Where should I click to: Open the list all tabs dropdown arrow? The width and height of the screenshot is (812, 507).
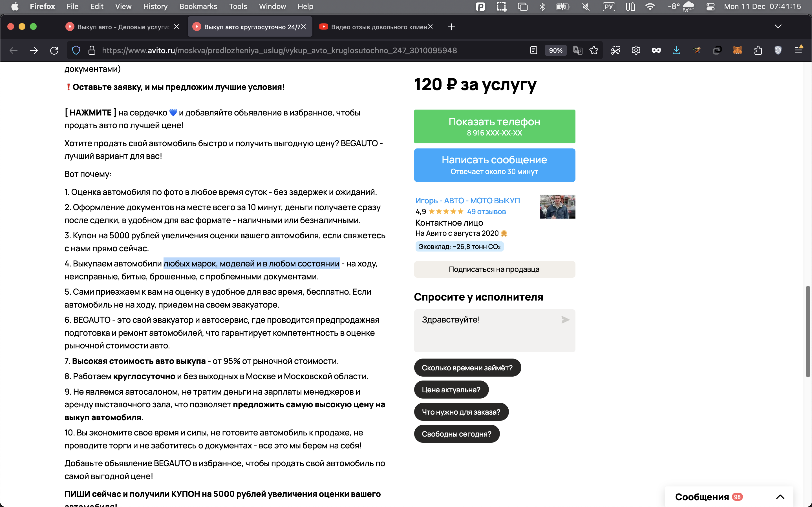point(778,26)
